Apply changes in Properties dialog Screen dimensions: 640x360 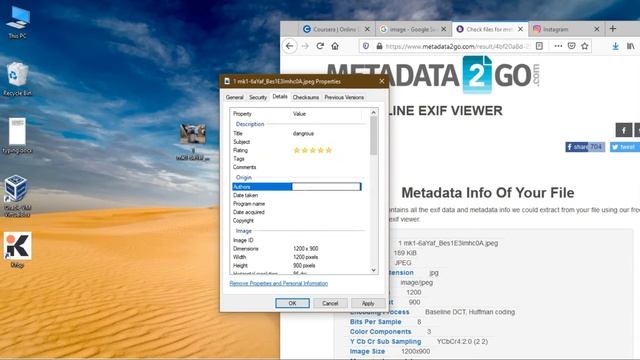pos(368,303)
